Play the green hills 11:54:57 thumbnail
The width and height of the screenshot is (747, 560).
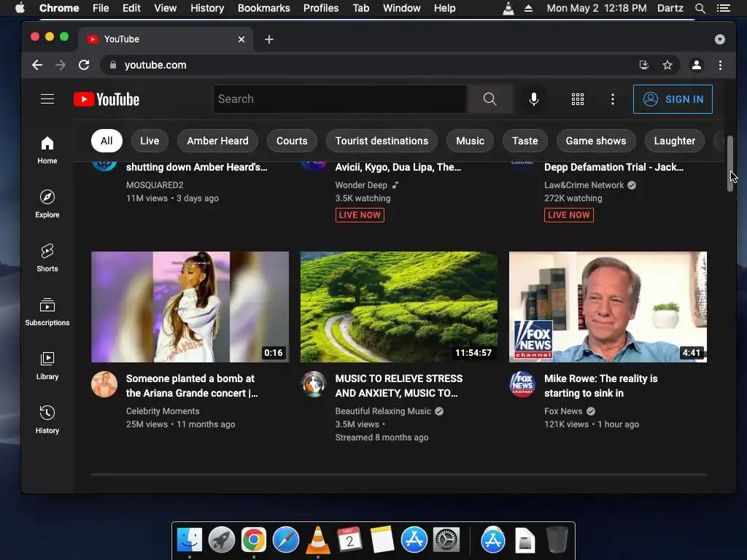[x=399, y=307]
